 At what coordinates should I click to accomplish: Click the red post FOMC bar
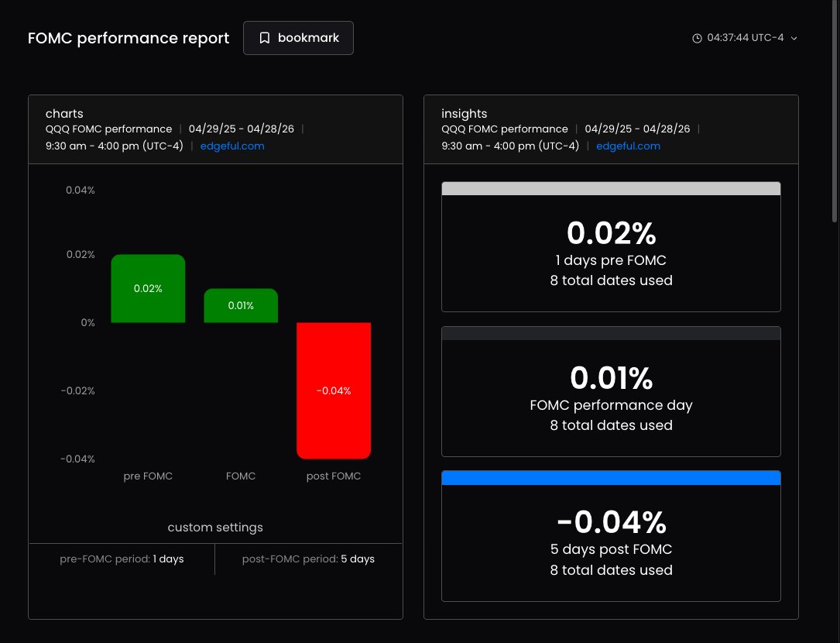[333, 390]
